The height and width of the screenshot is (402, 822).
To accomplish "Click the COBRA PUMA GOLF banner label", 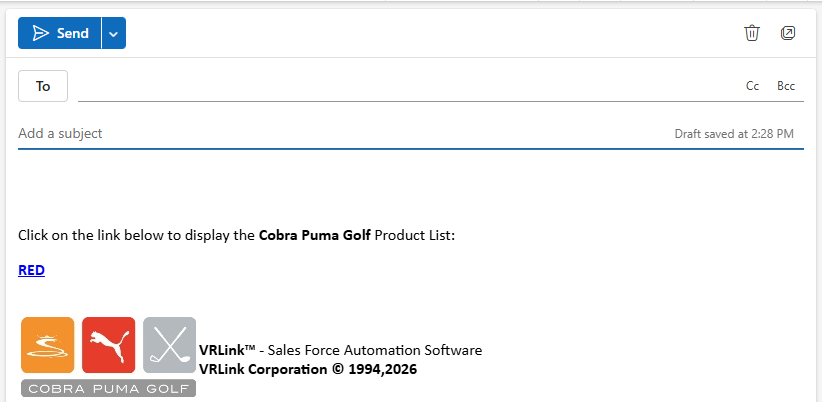I will tap(109, 389).
